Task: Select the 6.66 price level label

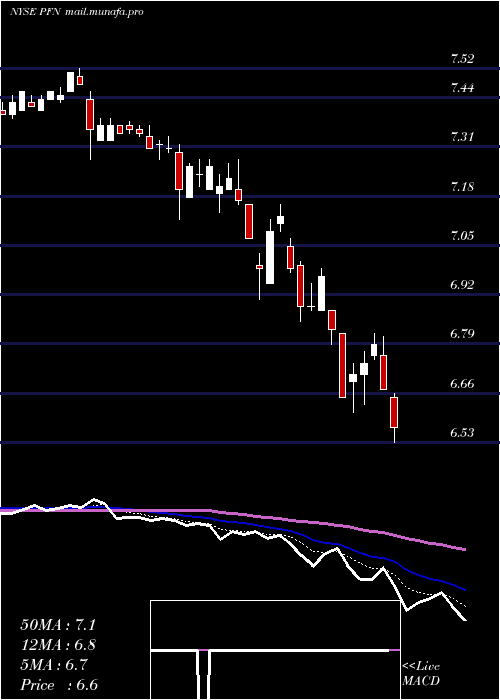Action: pos(462,383)
